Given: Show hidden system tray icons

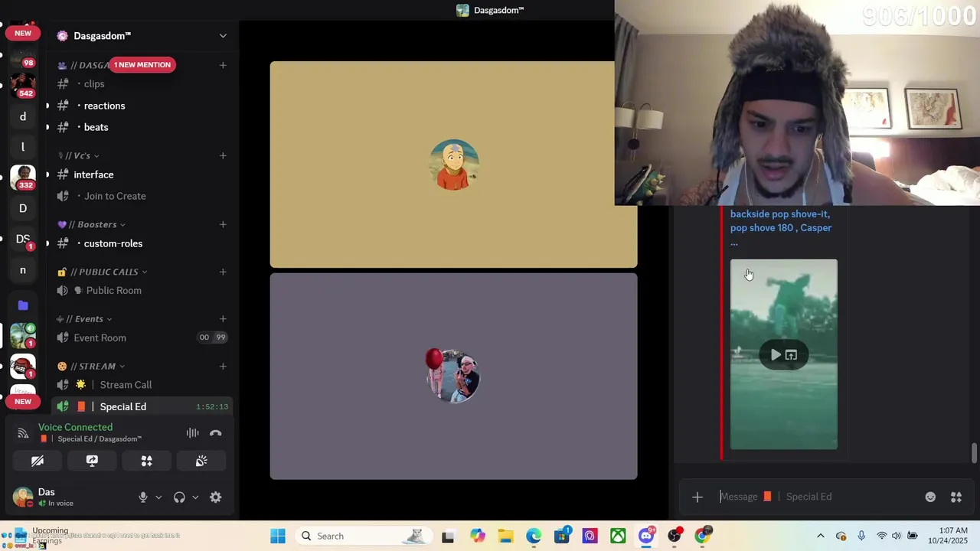Looking at the screenshot, I should pyautogui.click(x=820, y=536).
